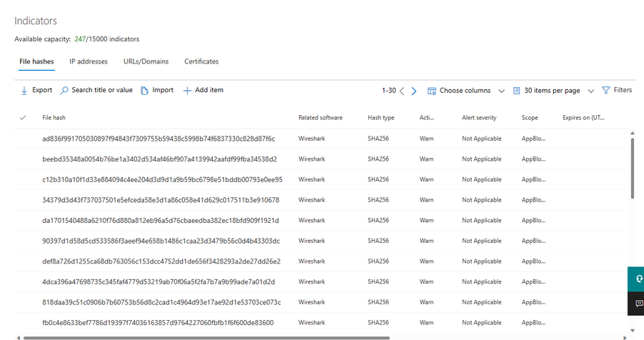Viewport: 644px width, 340px height.
Task: Select hash starting with def8a726
Action: point(161,261)
